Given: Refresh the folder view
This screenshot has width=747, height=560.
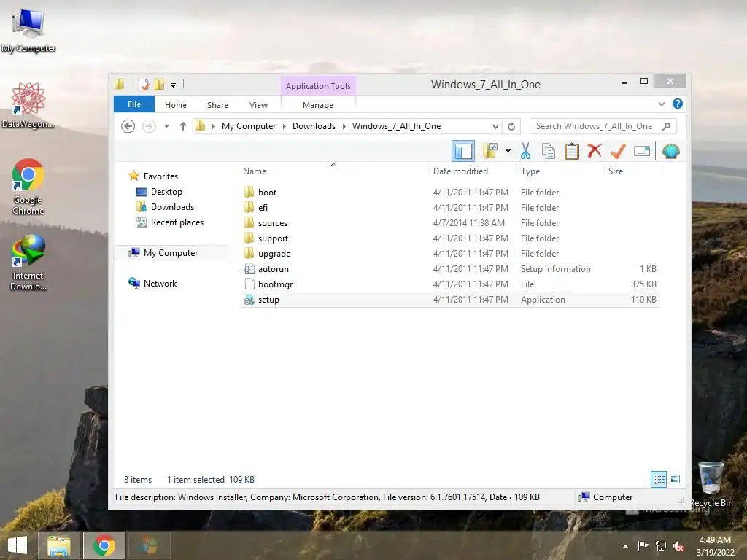Looking at the screenshot, I should (511, 126).
